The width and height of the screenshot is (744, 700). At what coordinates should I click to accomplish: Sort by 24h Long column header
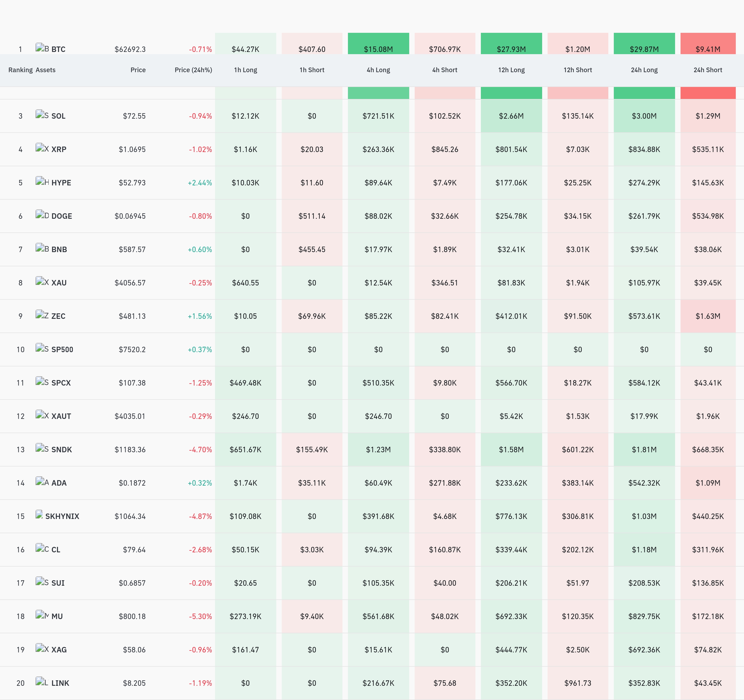click(644, 70)
